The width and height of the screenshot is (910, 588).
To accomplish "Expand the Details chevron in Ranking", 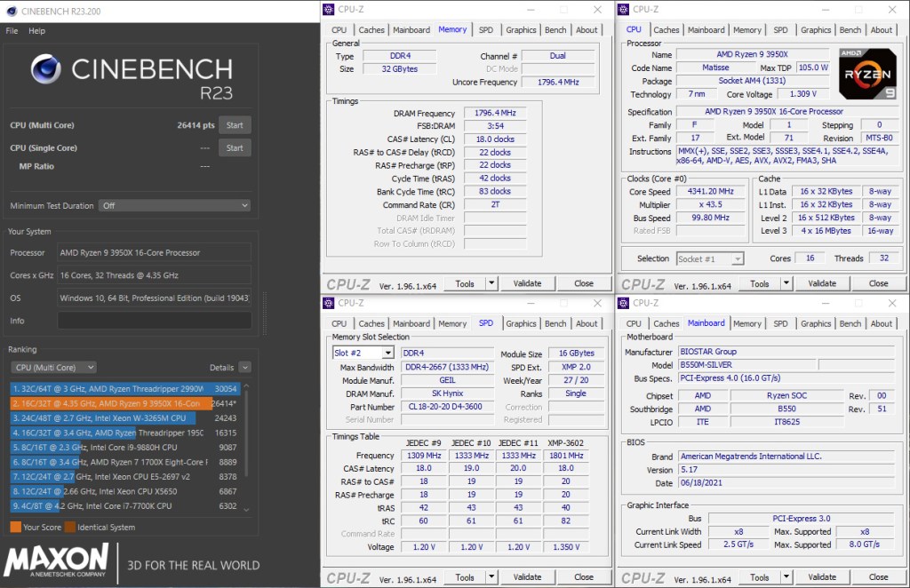I will pos(244,368).
